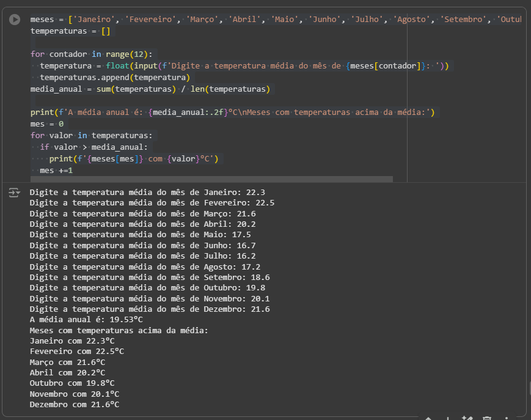Screen dimensions: 531x420
Task: Click the 'mes +=1' line
Action: (56, 171)
